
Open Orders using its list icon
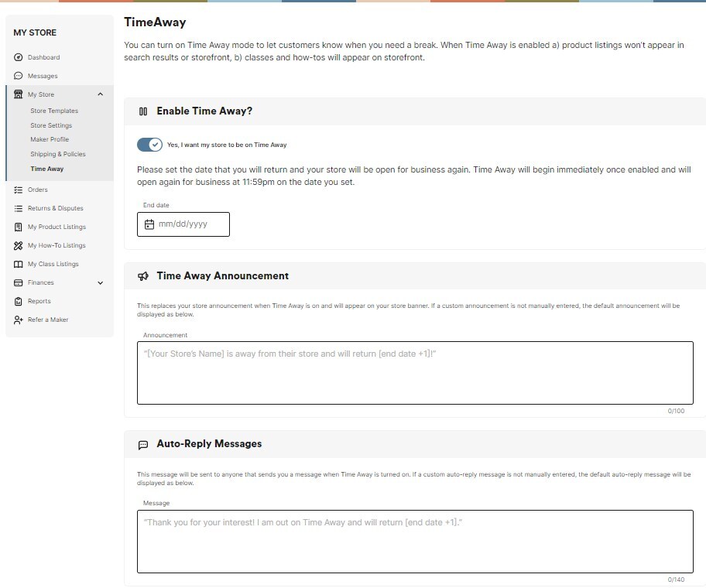point(19,190)
